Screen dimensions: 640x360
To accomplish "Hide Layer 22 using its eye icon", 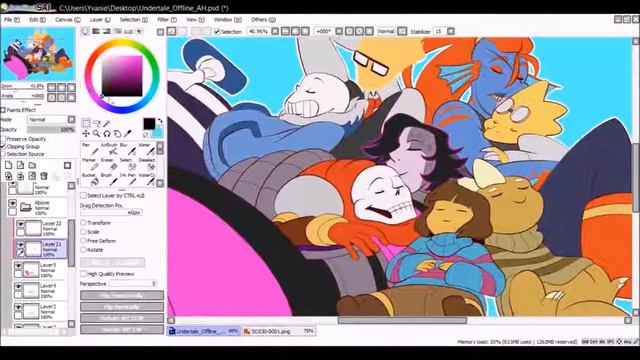I will pyautogui.click(x=20, y=224).
